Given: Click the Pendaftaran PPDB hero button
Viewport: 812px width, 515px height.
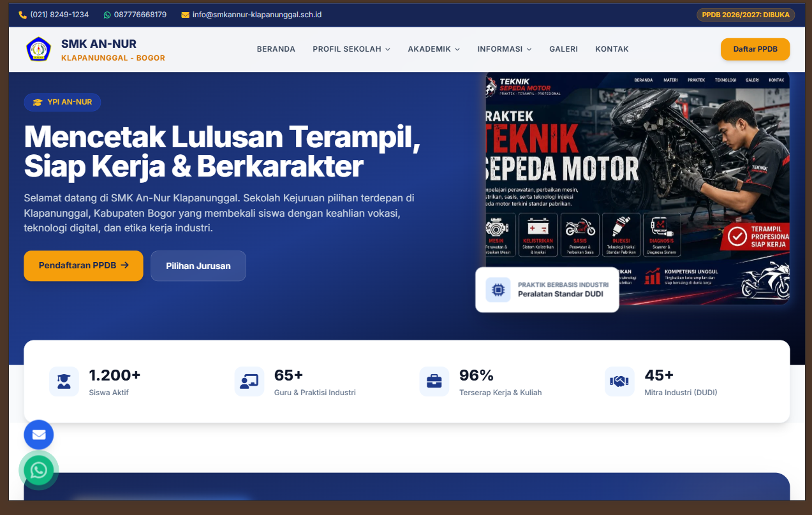Looking at the screenshot, I should point(84,266).
